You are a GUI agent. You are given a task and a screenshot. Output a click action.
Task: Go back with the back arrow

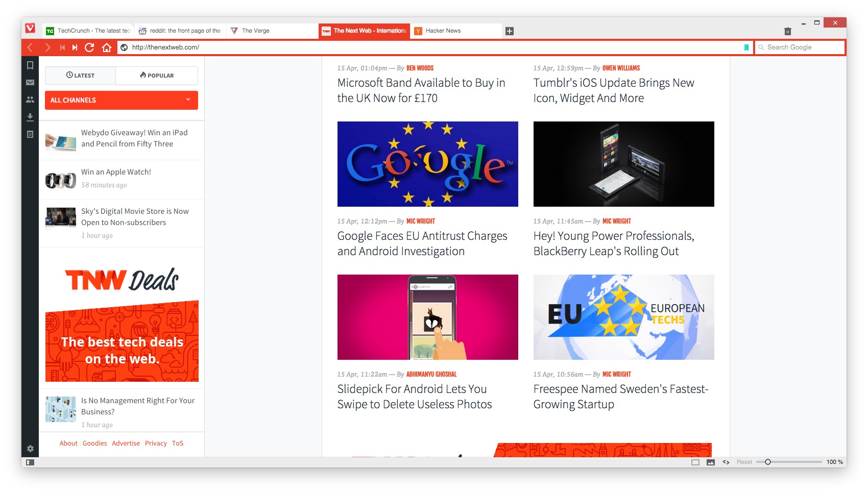[30, 47]
